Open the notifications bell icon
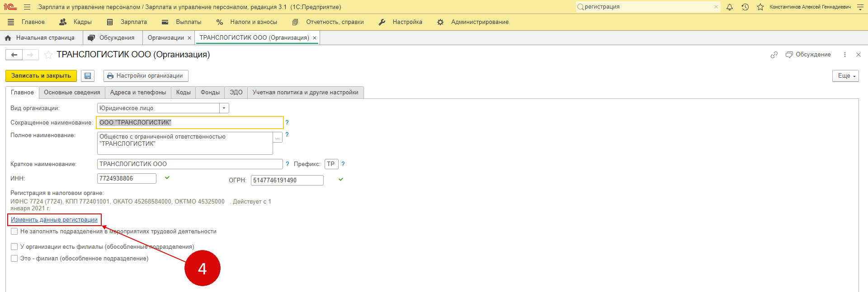 point(730,7)
